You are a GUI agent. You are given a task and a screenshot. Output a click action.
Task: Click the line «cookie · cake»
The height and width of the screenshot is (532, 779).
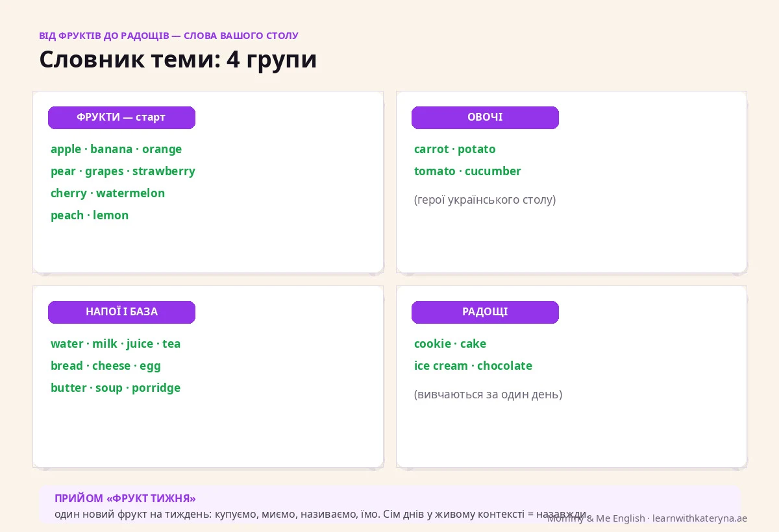450,344
